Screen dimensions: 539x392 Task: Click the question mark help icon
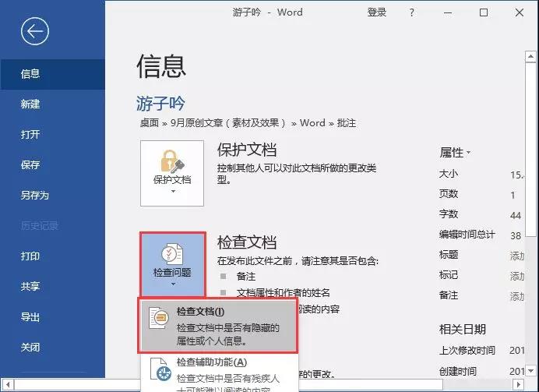tap(413, 12)
